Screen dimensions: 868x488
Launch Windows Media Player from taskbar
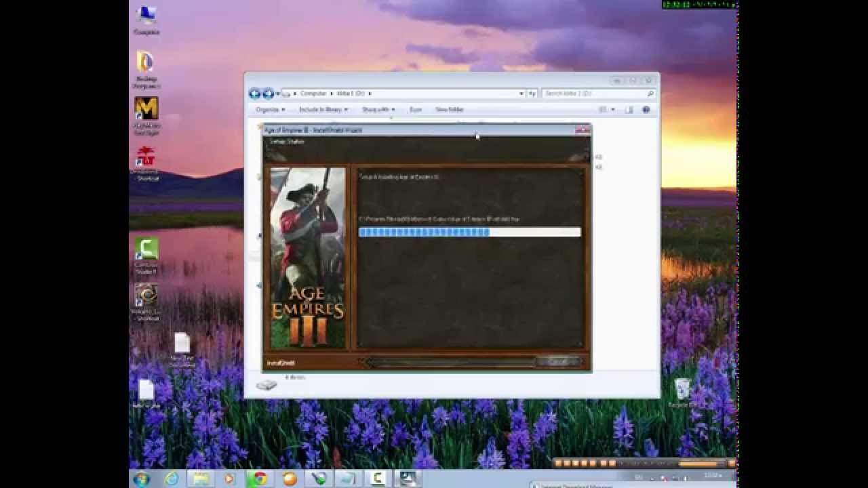pyautogui.click(x=229, y=479)
